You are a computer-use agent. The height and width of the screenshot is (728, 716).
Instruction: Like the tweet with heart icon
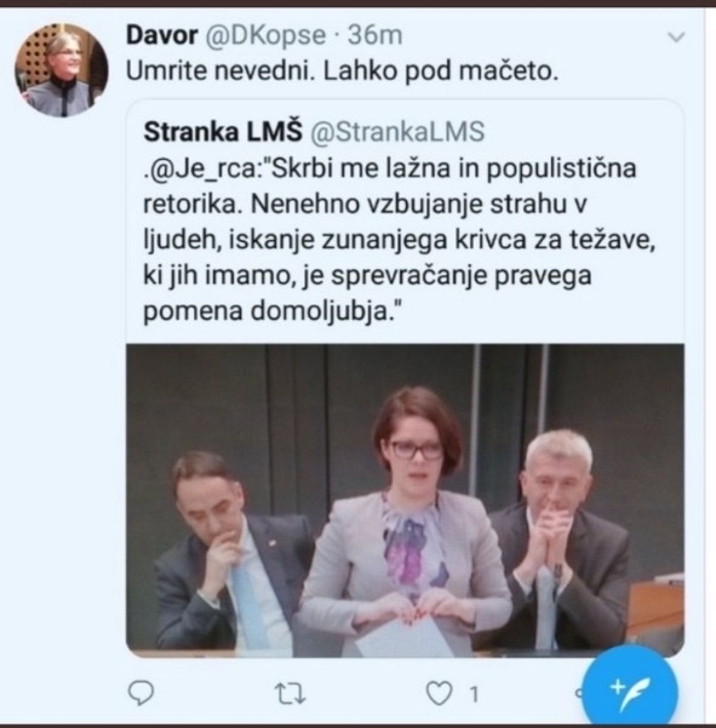(x=440, y=694)
